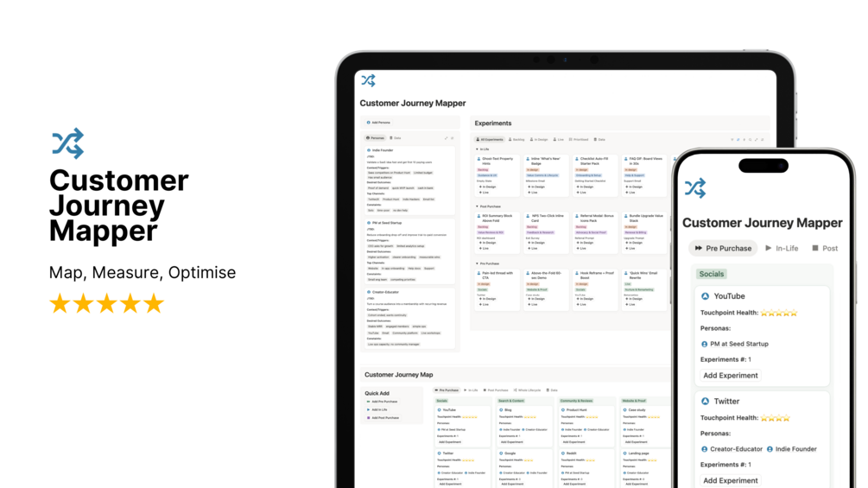The width and height of the screenshot is (868, 488).
Task: Select Pre Purchase tab in tablet Journey Map
Action: coord(447,390)
